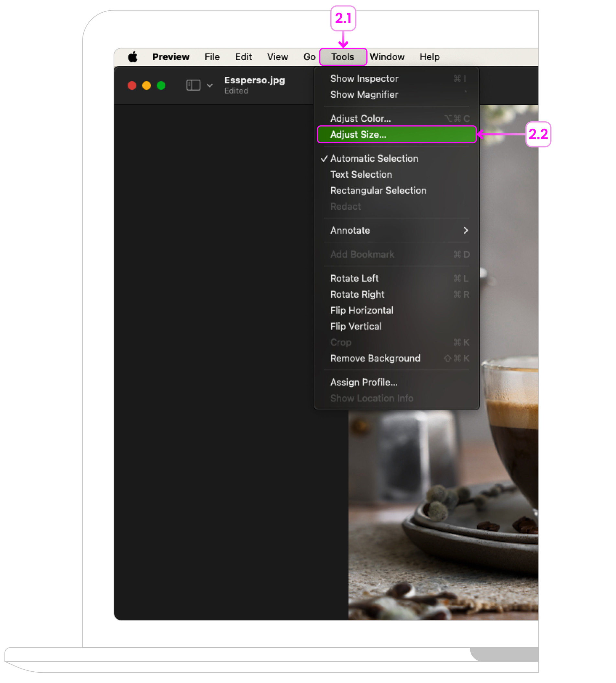Expand the sidebar view options chevron
Screen dimensions: 616x683
(x=210, y=85)
